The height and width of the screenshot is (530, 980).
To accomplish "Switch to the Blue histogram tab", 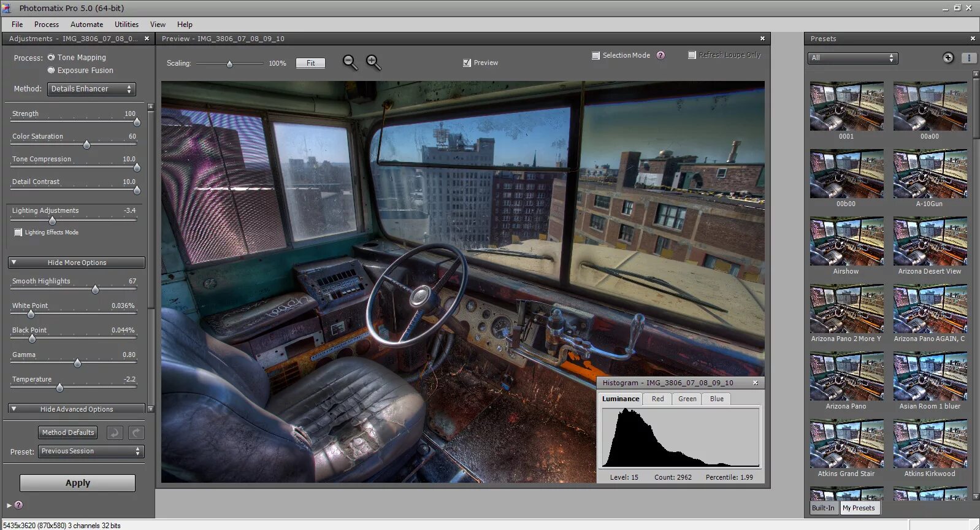I will point(716,399).
